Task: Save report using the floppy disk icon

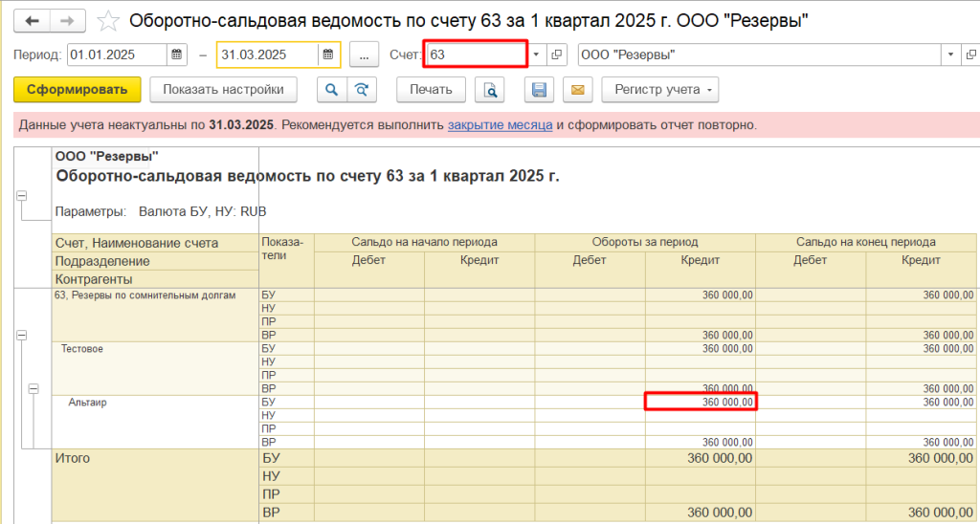Action: tap(539, 90)
